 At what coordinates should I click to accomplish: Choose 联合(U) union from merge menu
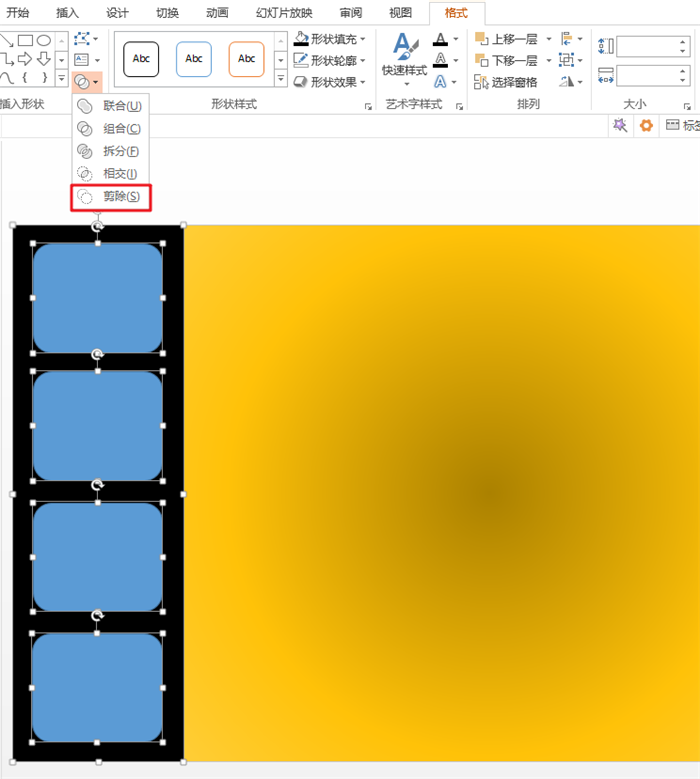click(x=110, y=106)
